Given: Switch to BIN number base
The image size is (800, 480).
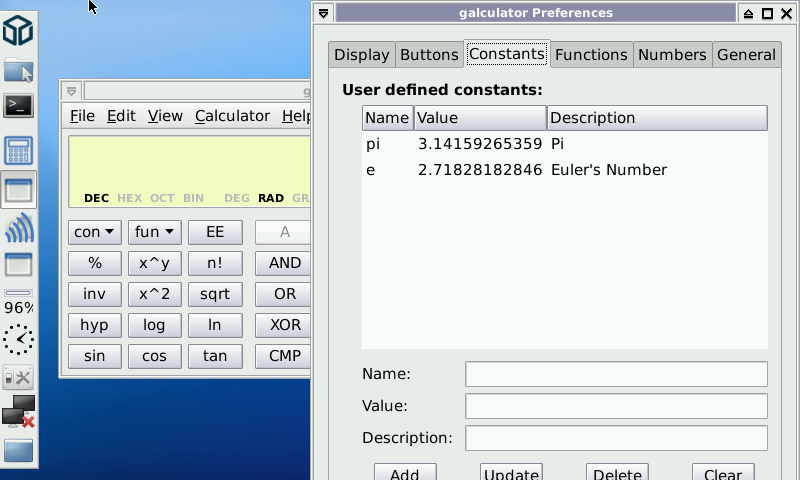Looking at the screenshot, I should (x=193, y=198).
